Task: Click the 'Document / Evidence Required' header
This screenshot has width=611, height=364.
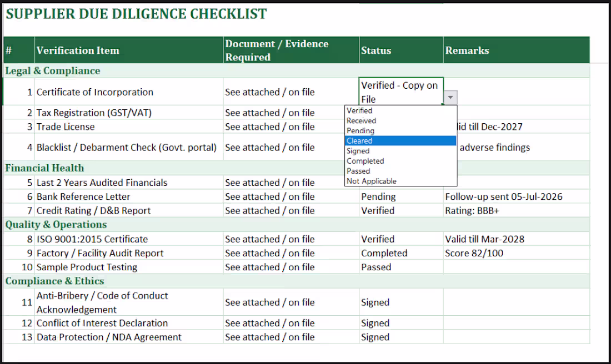Action: 291,50
